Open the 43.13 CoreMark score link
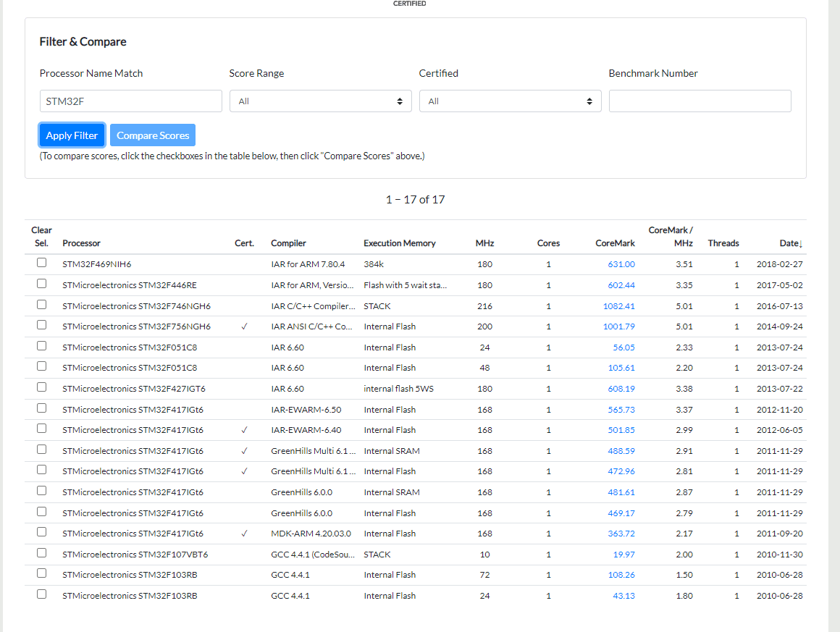The height and width of the screenshot is (632, 840). point(623,595)
